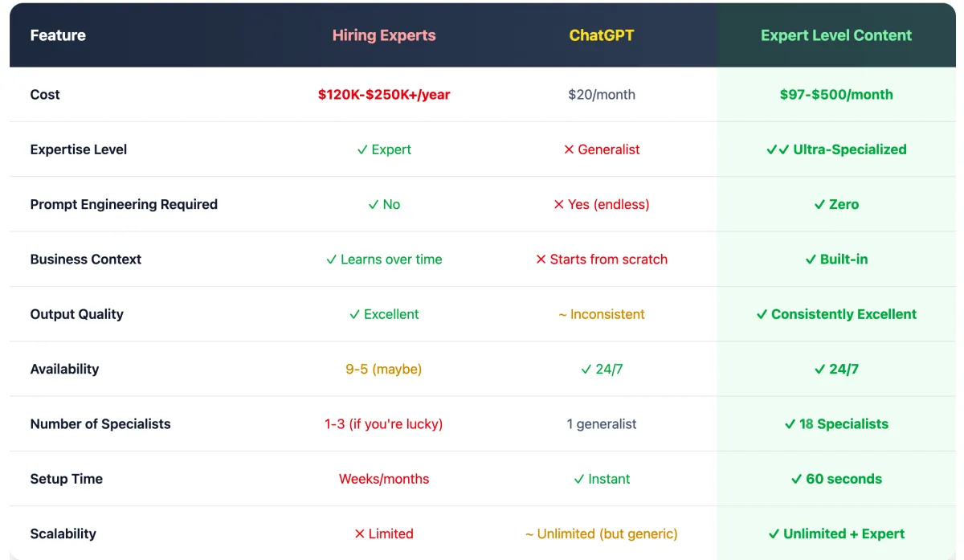This screenshot has width=964, height=560.
Task: Click the green checkmark beside Expert
Action: click(x=362, y=149)
